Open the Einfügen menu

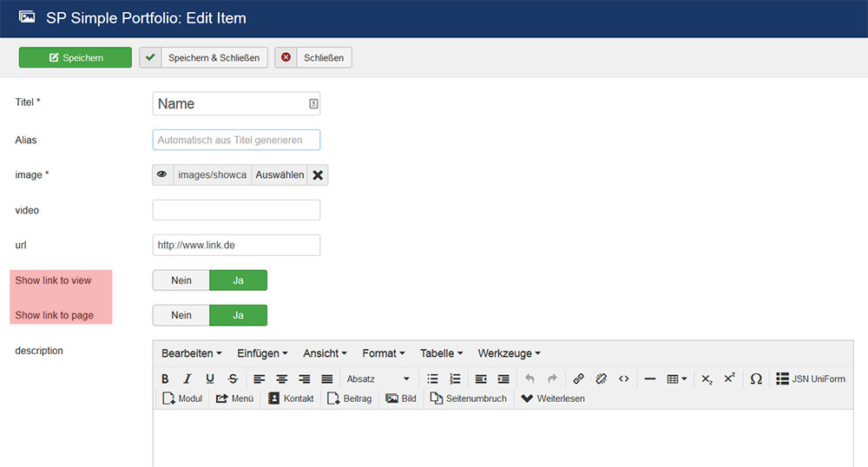(262, 353)
